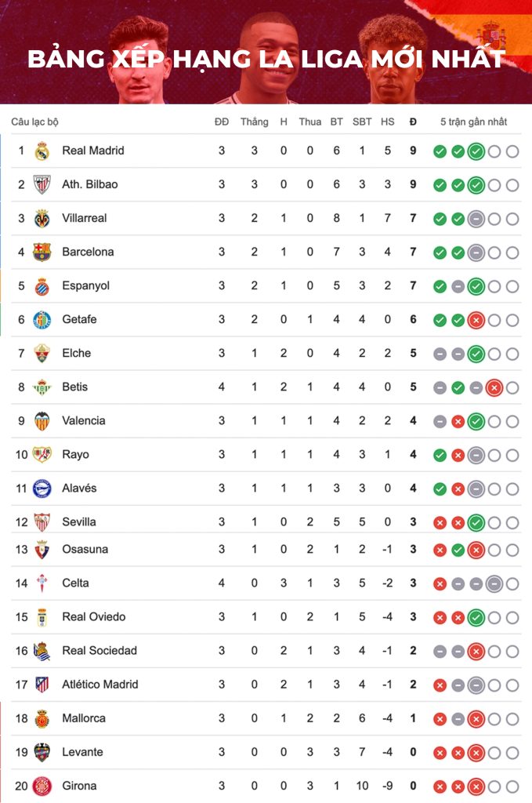Click the Girona red crest

(x=42, y=786)
